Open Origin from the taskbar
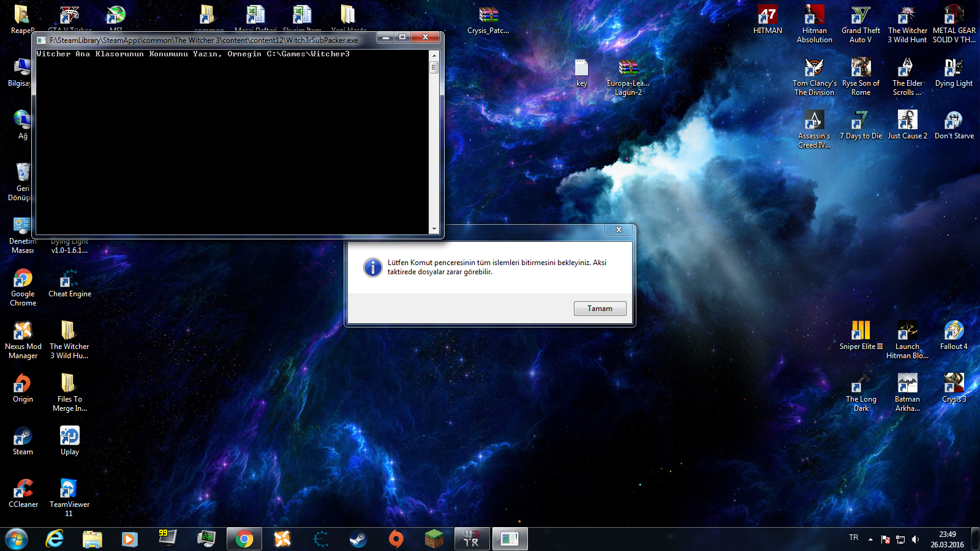980x551 pixels. tap(396, 539)
